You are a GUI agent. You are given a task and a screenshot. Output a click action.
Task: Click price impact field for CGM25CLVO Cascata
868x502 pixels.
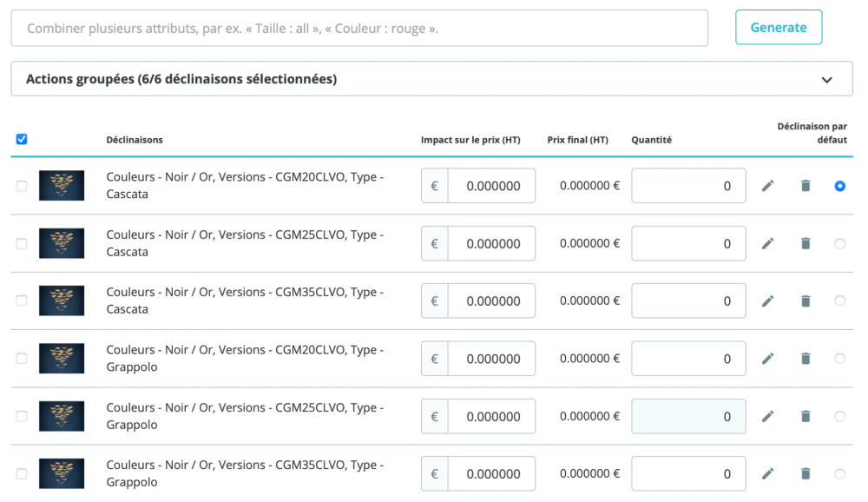pyautogui.click(x=491, y=243)
